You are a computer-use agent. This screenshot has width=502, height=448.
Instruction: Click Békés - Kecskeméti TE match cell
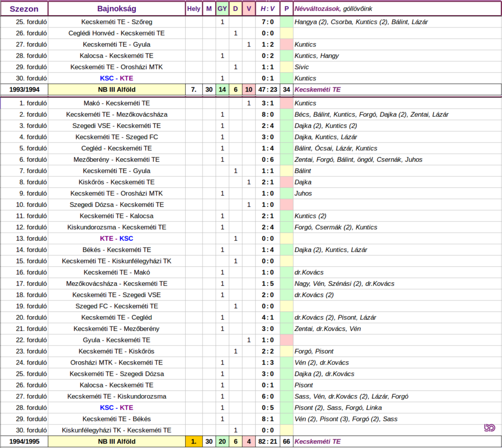point(117,250)
